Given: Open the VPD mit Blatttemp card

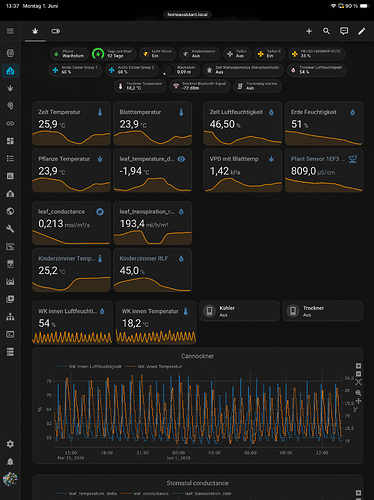Looking at the screenshot, I should [243, 171].
